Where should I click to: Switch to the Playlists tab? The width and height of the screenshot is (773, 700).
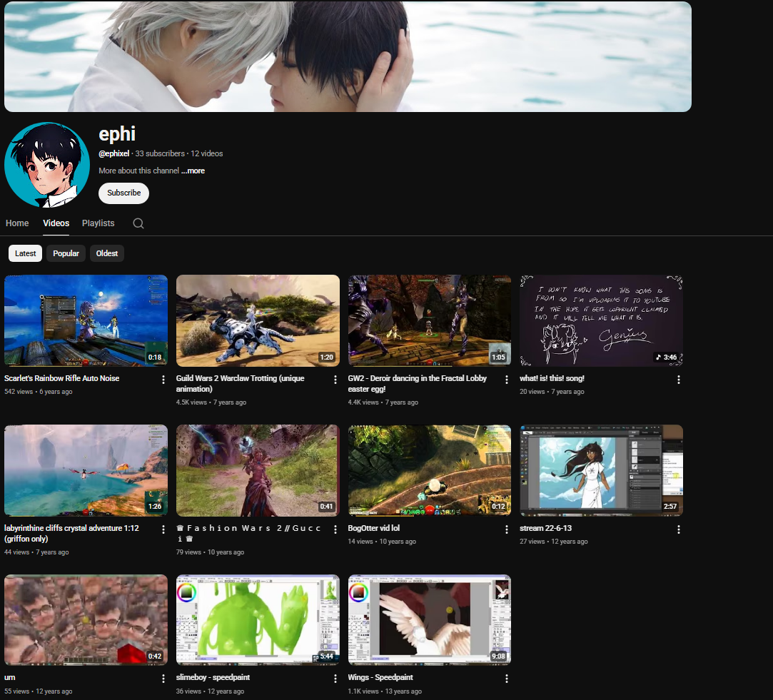pyautogui.click(x=98, y=223)
